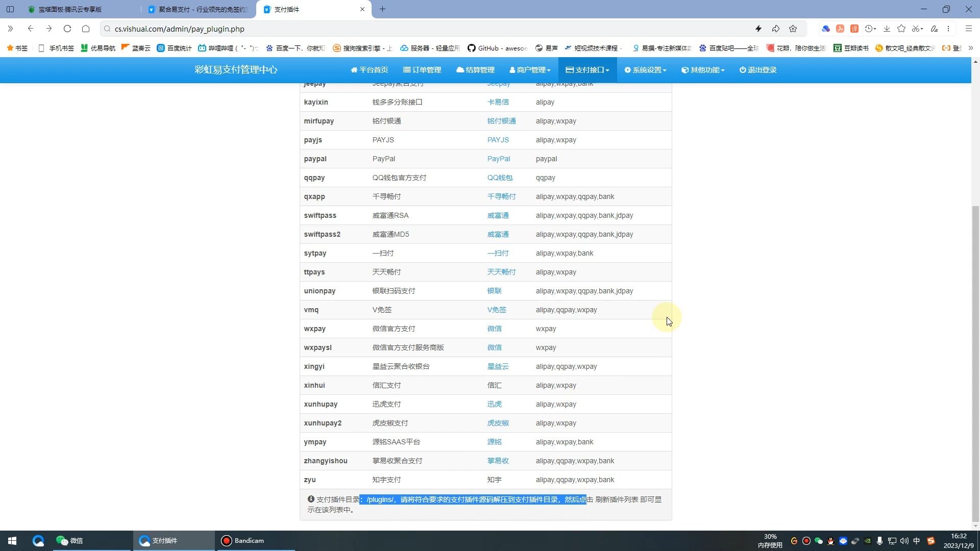Image resolution: width=980 pixels, height=551 pixels.
Task: Click the share arrow icon in address bar
Action: click(x=776, y=29)
